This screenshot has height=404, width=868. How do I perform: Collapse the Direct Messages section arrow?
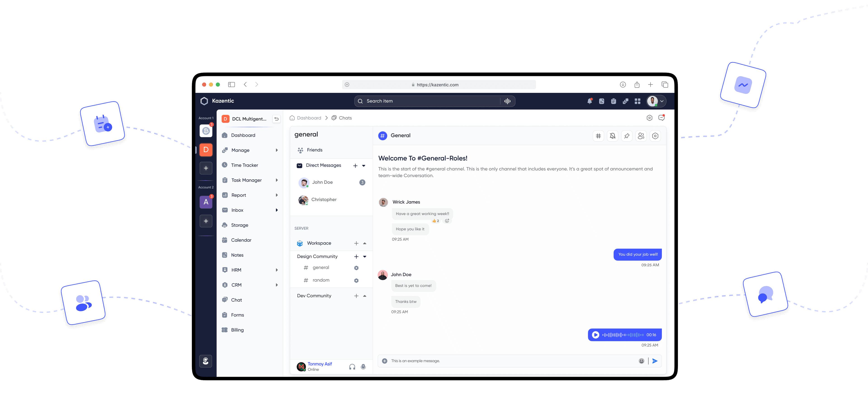(x=363, y=165)
